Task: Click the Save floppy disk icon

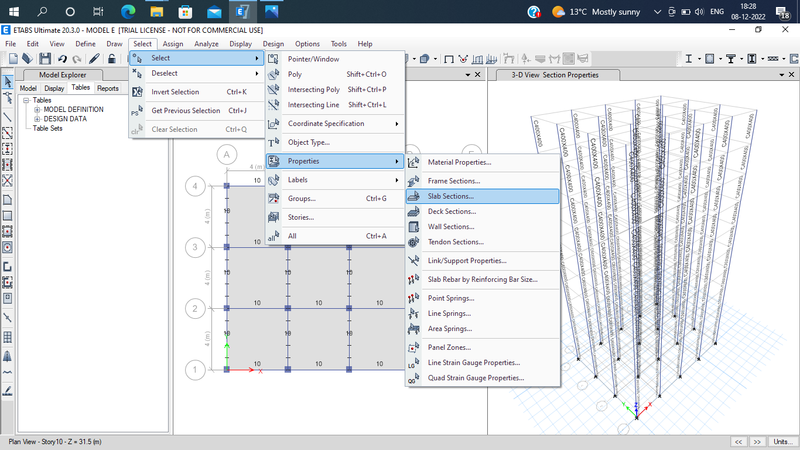Action: click(45, 59)
